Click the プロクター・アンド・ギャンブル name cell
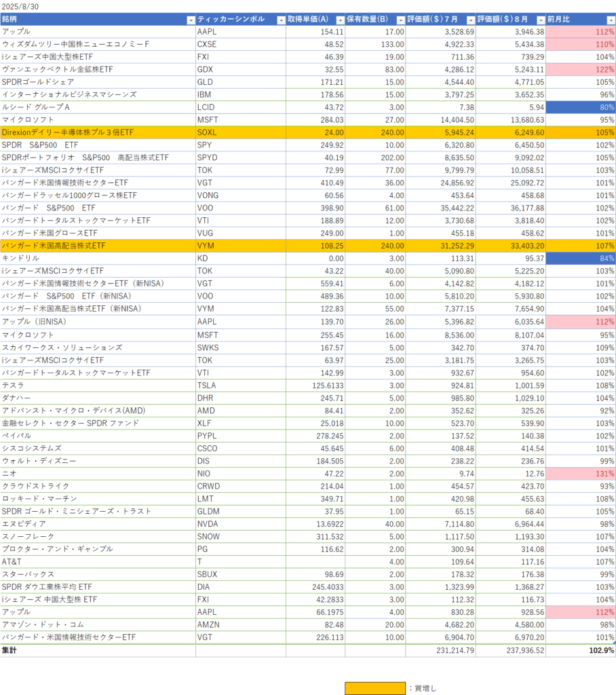 pyautogui.click(x=98, y=549)
